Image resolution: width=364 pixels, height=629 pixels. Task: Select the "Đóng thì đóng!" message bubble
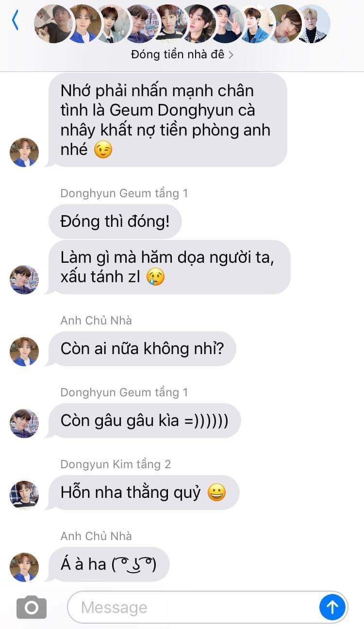click(x=115, y=221)
